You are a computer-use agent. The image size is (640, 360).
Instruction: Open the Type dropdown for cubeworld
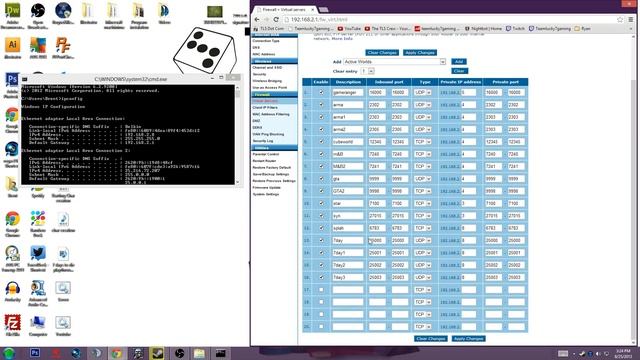(422, 142)
